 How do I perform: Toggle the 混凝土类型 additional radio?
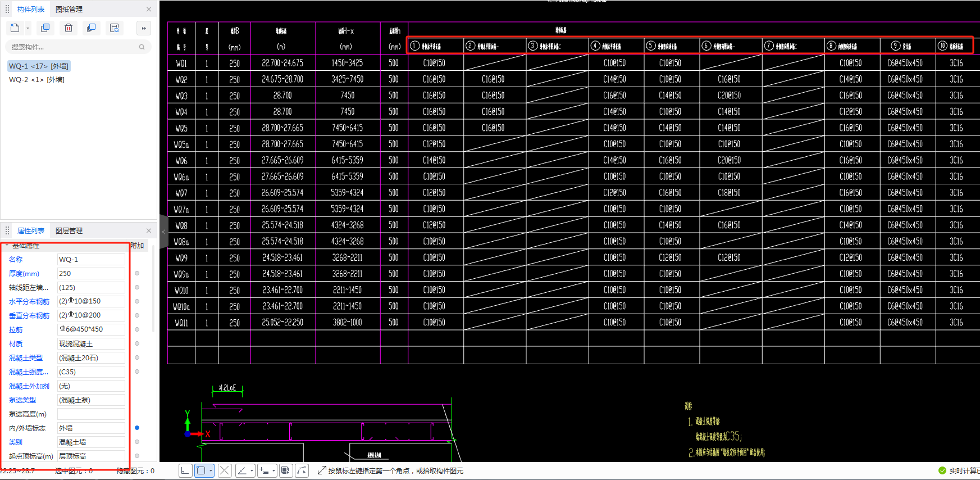pos(137,358)
